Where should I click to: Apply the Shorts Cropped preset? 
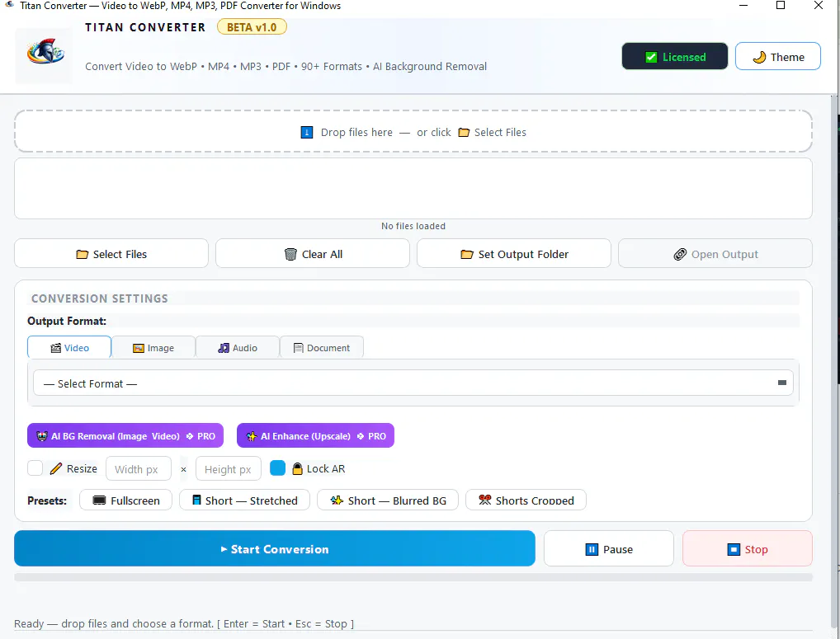(526, 500)
